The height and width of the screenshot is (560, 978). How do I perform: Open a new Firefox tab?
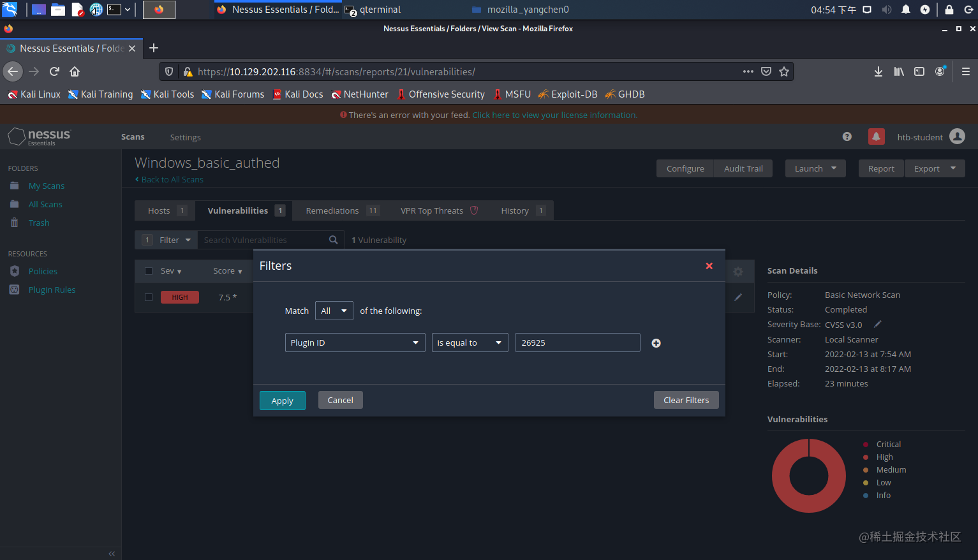pos(154,48)
